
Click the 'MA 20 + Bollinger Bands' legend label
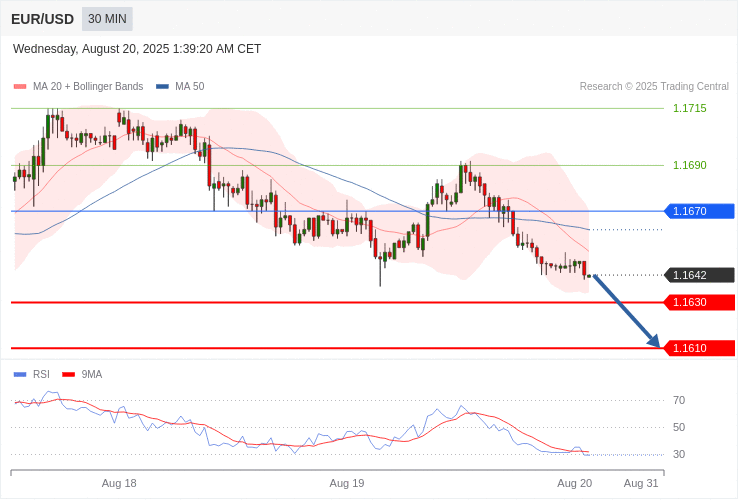click(88, 87)
